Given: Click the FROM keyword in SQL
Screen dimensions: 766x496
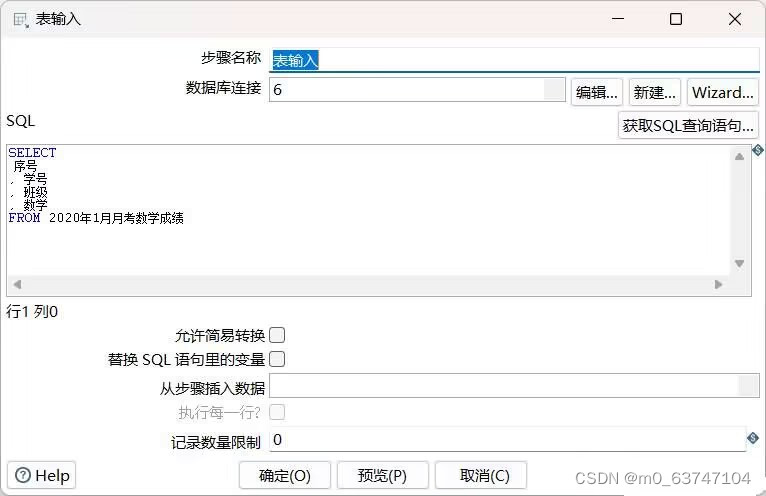Looking at the screenshot, I should (x=24, y=217).
